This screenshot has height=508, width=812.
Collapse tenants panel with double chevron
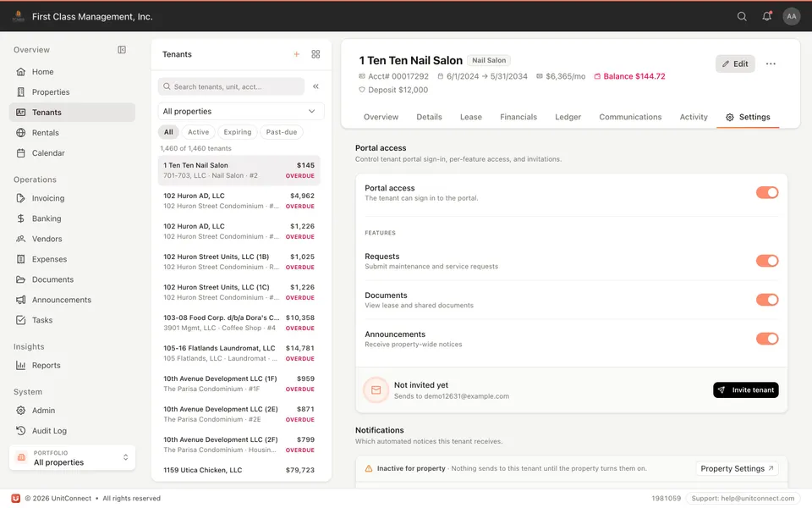click(315, 86)
